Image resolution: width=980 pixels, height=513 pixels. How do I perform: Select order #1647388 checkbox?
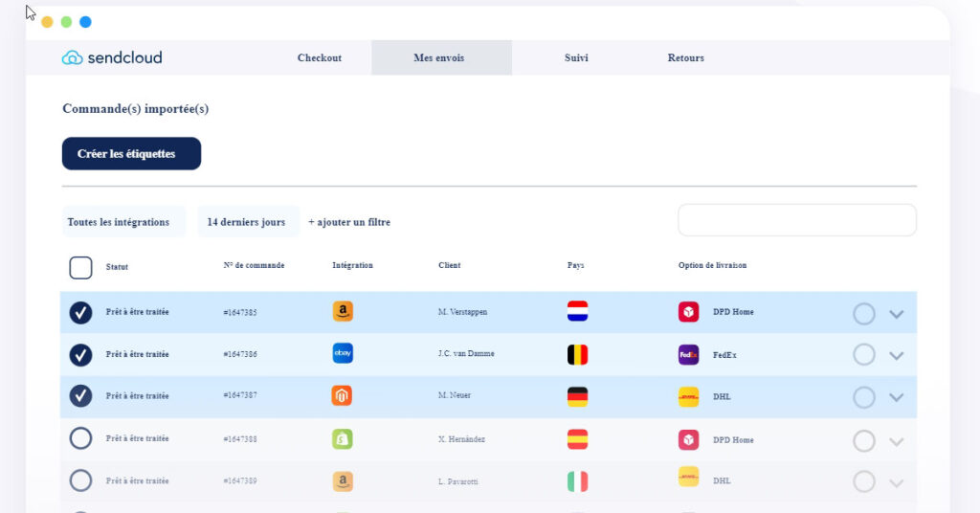(x=80, y=438)
